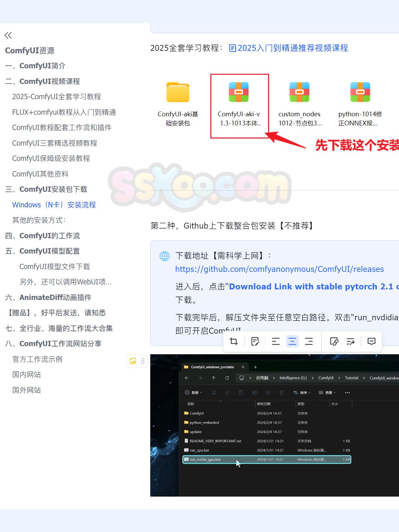The width and height of the screenshot is (399, 532).
Task: Open 另外，还可以调用WebUI项 outline entry
Action: pyautogui.click(x=65, y=282)
